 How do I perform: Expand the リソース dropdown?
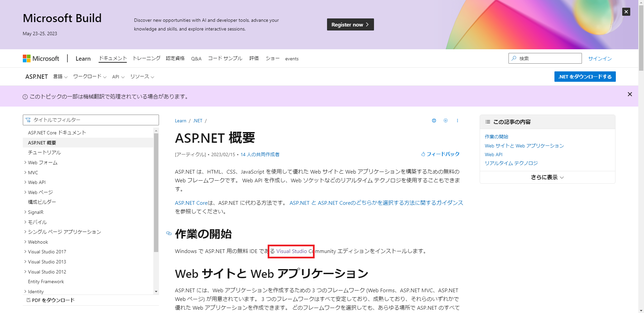[x=142, y=77]
